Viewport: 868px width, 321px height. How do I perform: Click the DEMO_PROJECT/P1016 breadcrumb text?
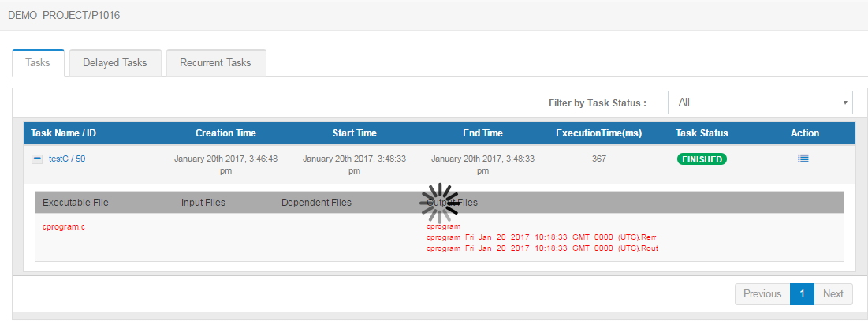coord(64,16)
